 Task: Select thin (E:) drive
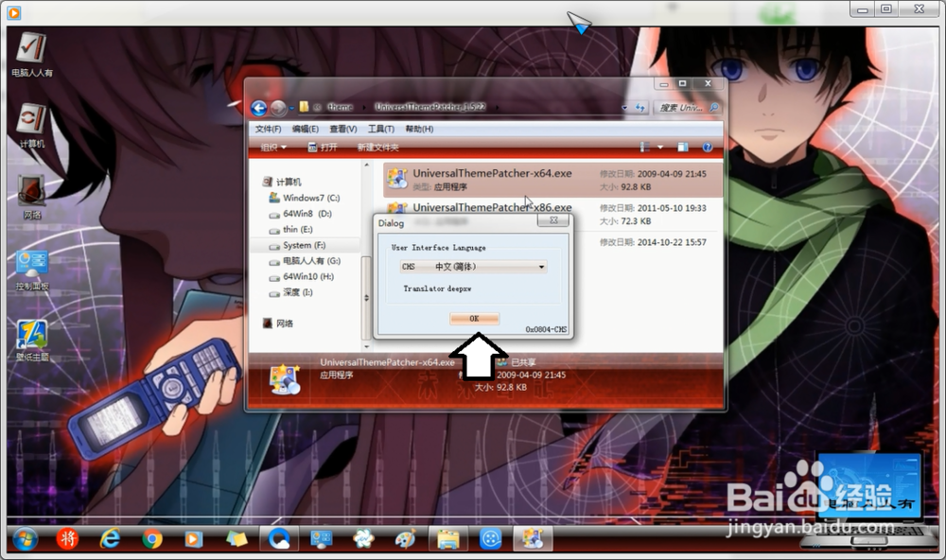290,229
